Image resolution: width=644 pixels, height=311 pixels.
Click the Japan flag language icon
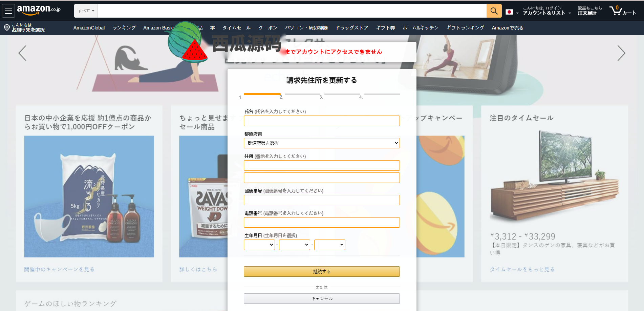[509, 12]
